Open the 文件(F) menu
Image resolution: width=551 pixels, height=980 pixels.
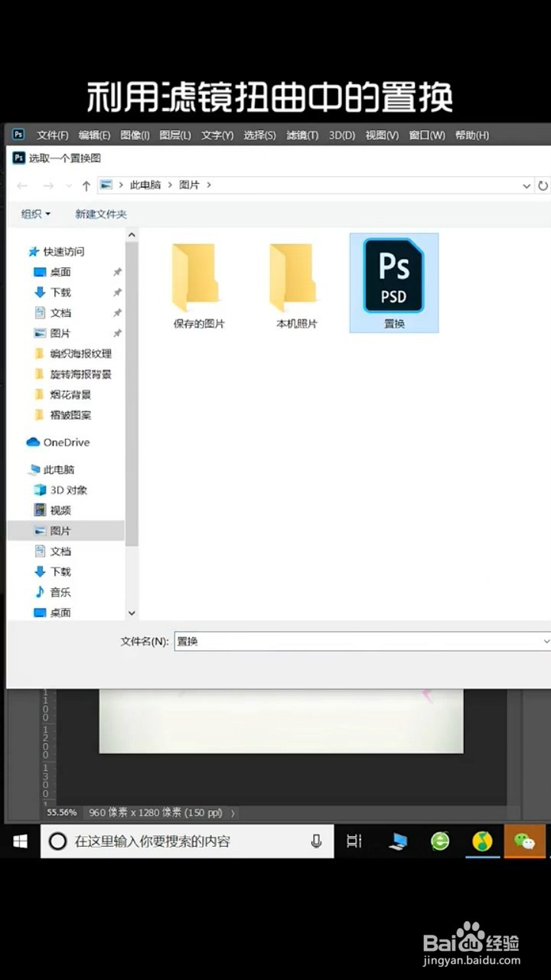pyautogui.click(x=53, y=136)
